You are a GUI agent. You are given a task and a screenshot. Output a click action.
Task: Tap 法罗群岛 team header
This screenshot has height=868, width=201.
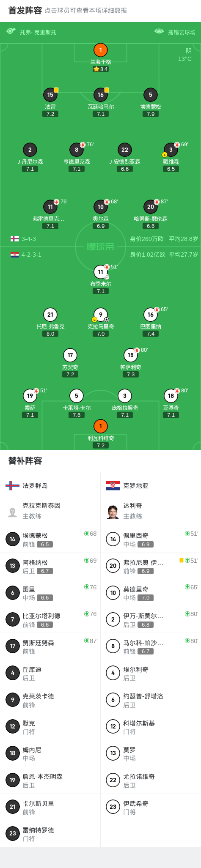pyautogui.click(x=50, y=486)
